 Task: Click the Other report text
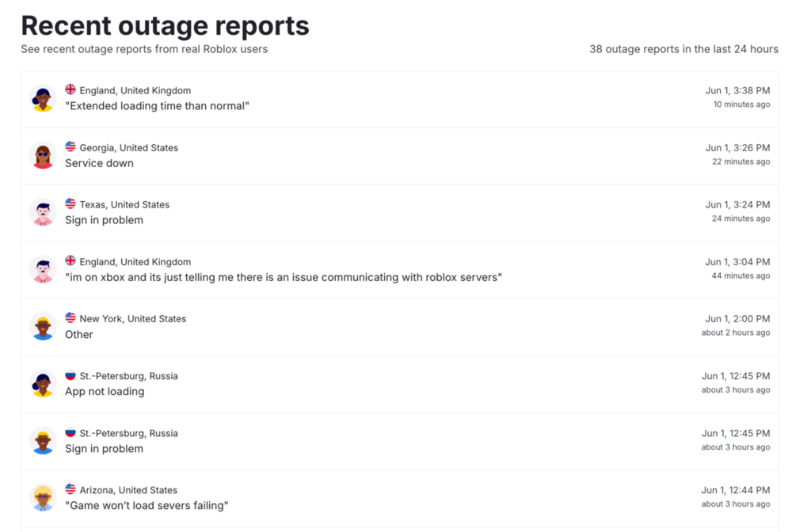78,335
